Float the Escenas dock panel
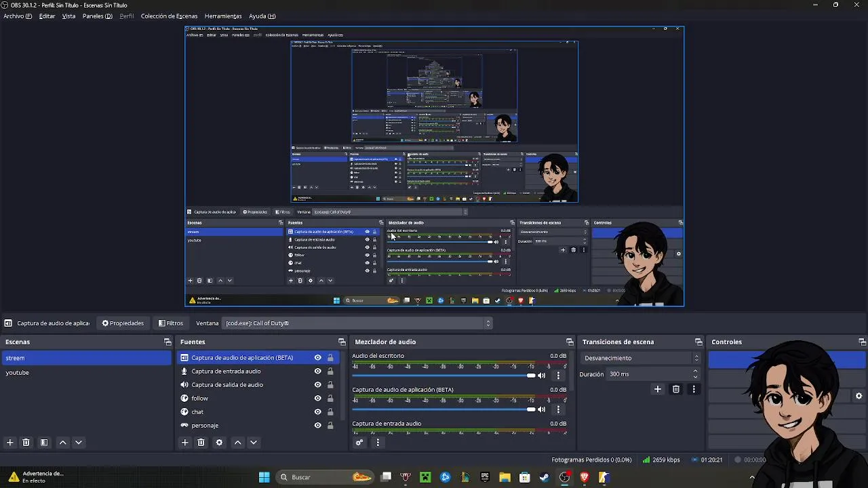The width and height of the screenshot is (868, 488). [167, 342]
